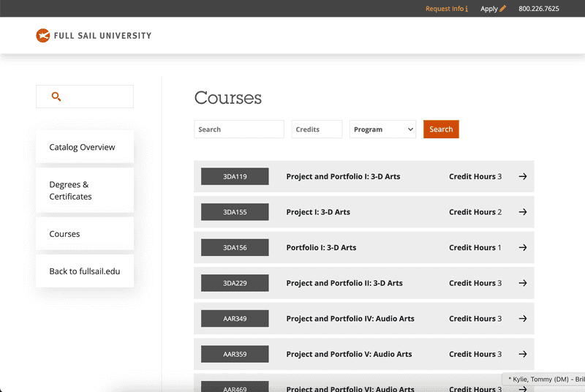Open Project and Portfolio VI: Audio Arts

point(350,388)
